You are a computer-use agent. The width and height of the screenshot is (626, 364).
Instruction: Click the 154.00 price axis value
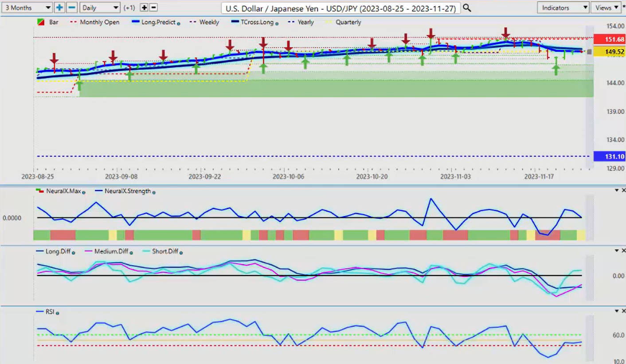click(x=616, y=26)
